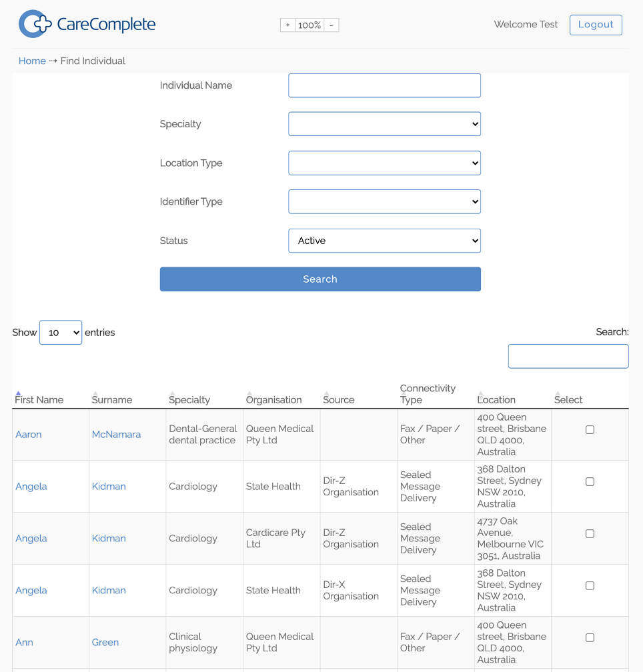Screen dimensions: 643x672
Task: Decrease zoom with the minus button
Action: click(x=332, y=25)
